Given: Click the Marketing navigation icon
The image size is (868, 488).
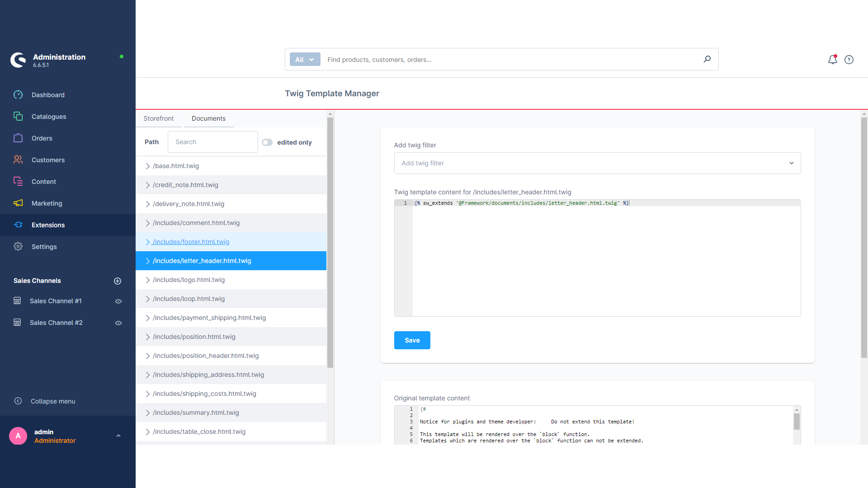Looking at the screenshot, I should point(17,203).
